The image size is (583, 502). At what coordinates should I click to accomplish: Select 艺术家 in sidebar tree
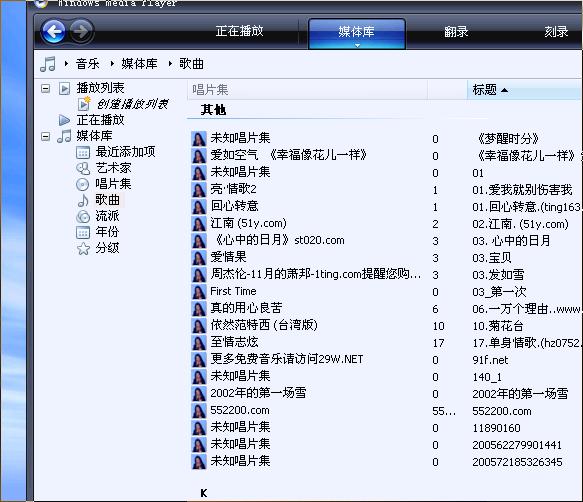113,168
